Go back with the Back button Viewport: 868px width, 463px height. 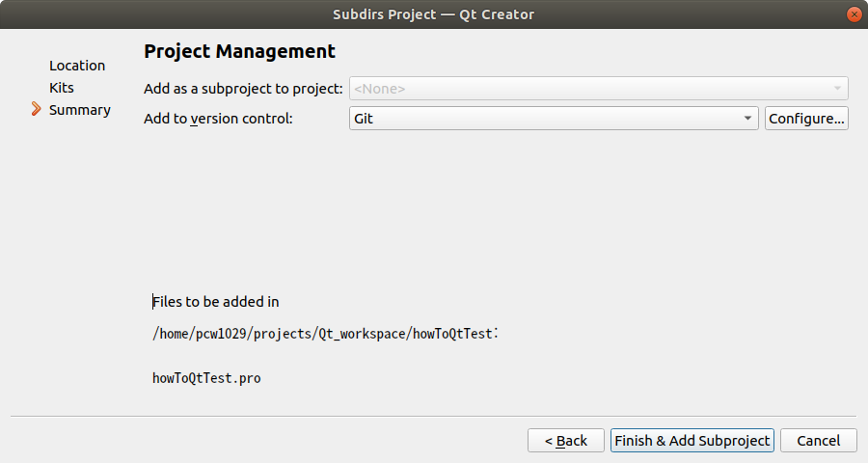[566, 441]
